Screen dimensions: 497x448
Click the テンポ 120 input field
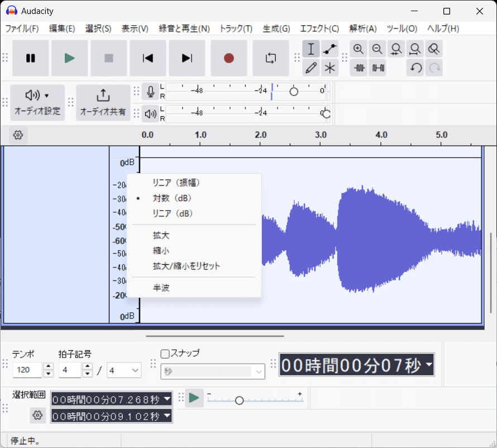pyautogui.click(x=27, y=370)
